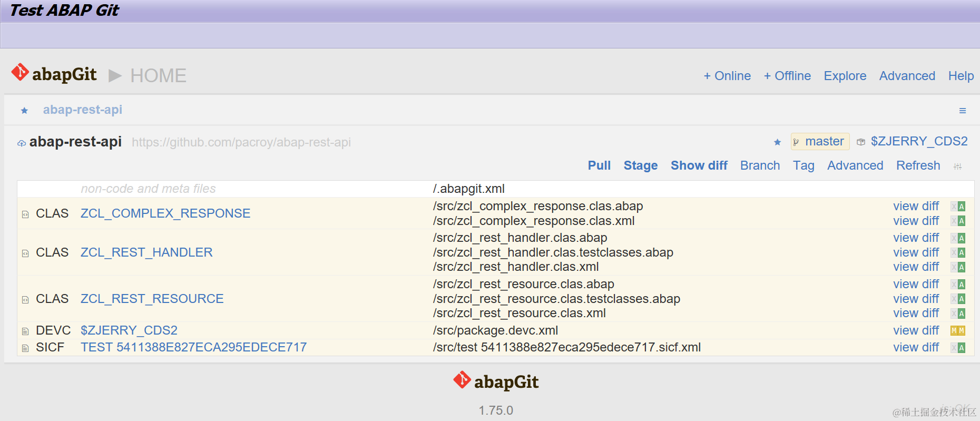Toggle the Show diff option
The width and height of the screenshot is (980, 421).
click(699, 165)
